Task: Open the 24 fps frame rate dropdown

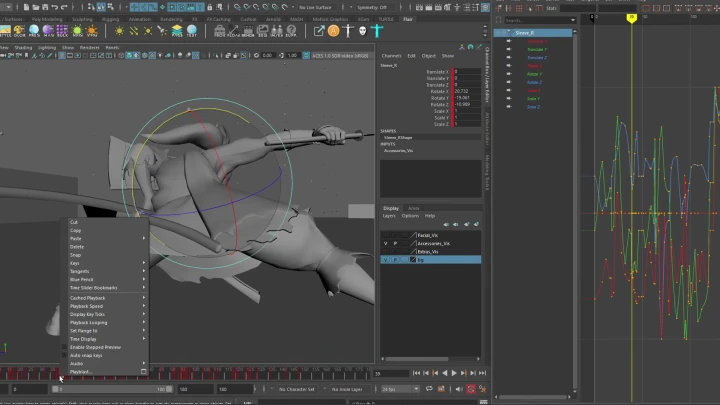Action: click(x=400, y=389)
